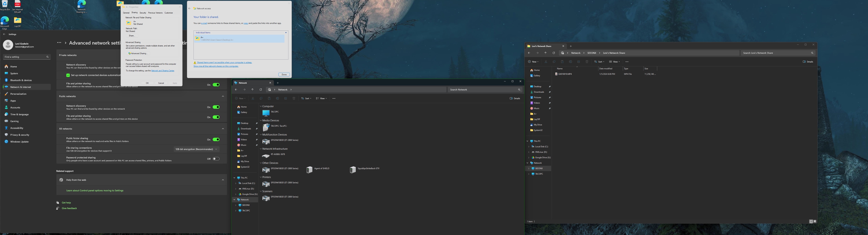Launch Microsoft Edge from the desktop
Image resolution: width=868 pixels, height=235 pixels.
5,23
